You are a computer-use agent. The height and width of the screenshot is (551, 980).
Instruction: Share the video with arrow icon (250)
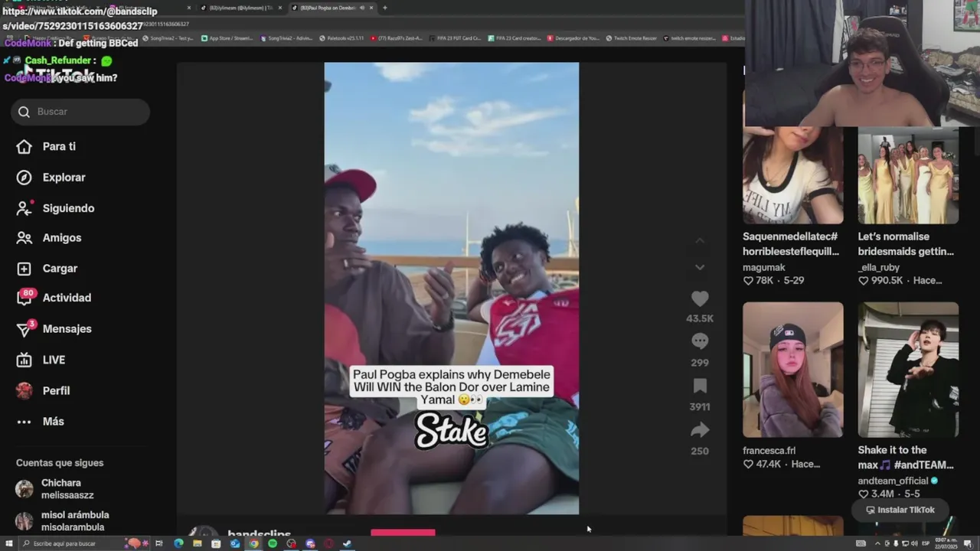coord(700,430)
